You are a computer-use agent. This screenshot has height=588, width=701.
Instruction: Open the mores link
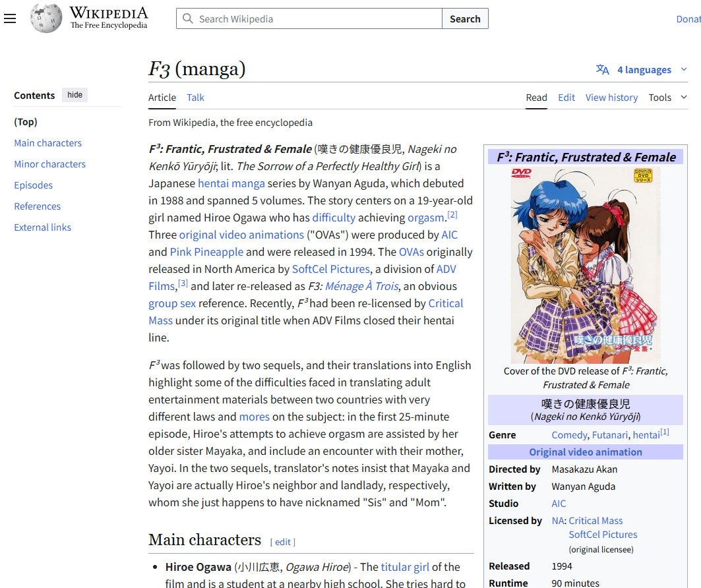255,417
